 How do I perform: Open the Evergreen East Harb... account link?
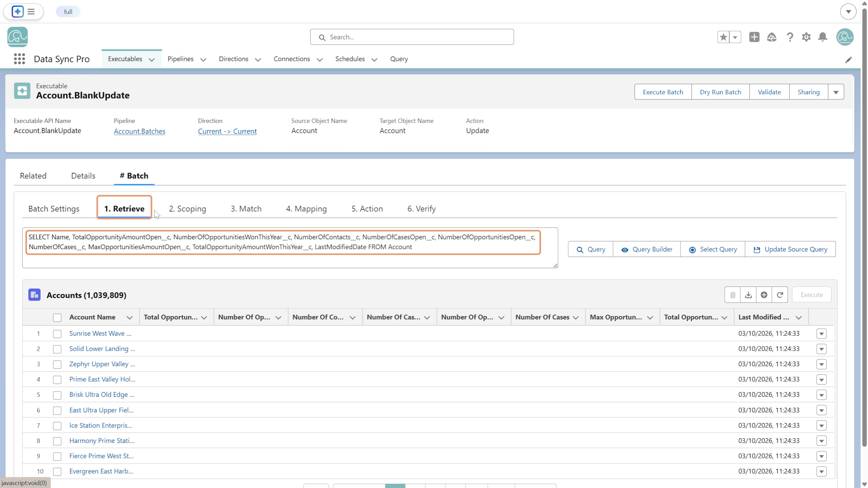pos(101,471)
